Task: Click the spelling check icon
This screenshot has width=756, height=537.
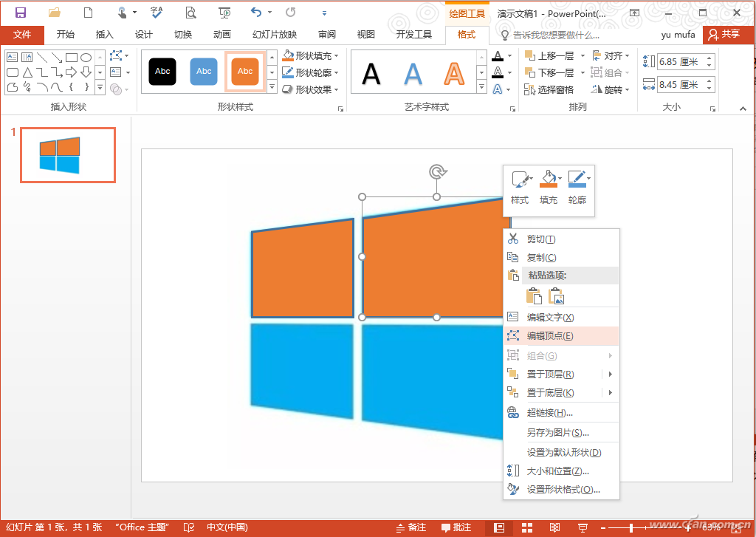Action: tap(157, 13)
